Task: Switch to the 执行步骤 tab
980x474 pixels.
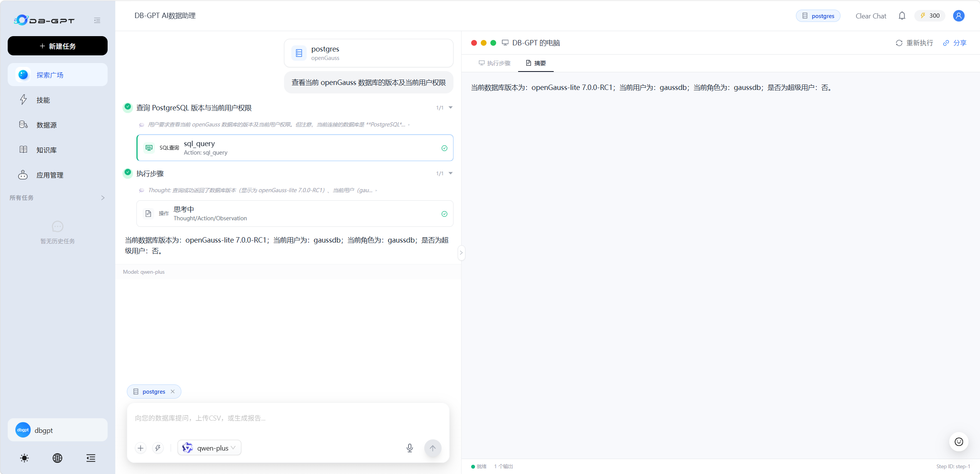Action: [x=495, y=63]
